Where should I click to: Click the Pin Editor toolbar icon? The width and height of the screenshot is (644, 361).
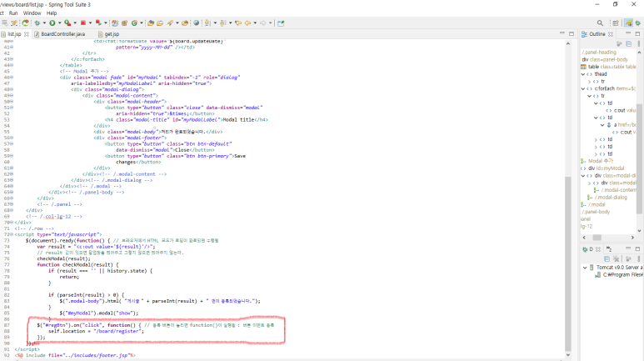281,23
